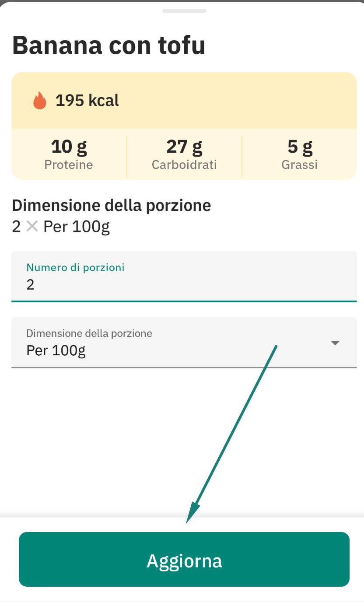The height and width of the screenshot is (602, 364).
Task: Focus the Numero di porzioni input field
Action: tap(184, 276)
